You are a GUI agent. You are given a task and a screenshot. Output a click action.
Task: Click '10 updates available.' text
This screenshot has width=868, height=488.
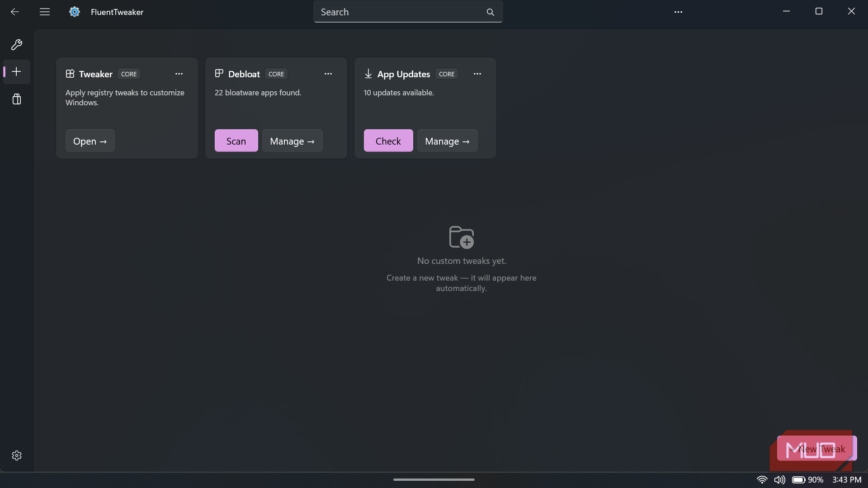399,93
